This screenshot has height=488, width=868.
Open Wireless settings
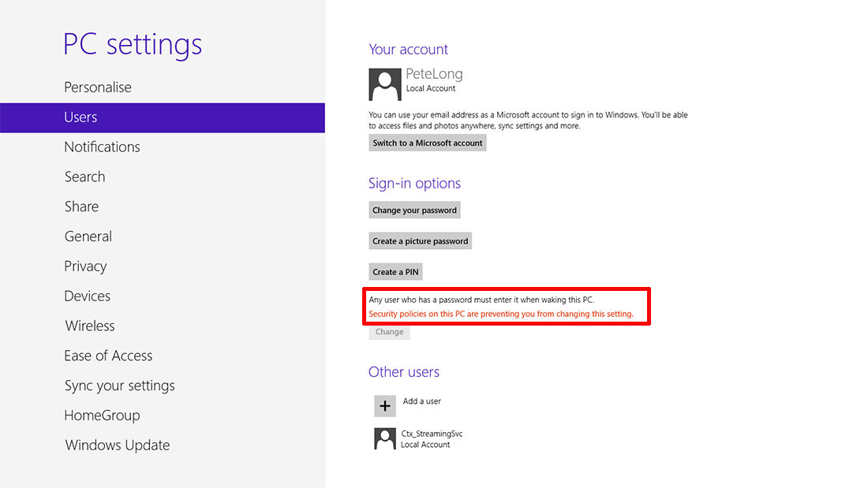(90, 326)
